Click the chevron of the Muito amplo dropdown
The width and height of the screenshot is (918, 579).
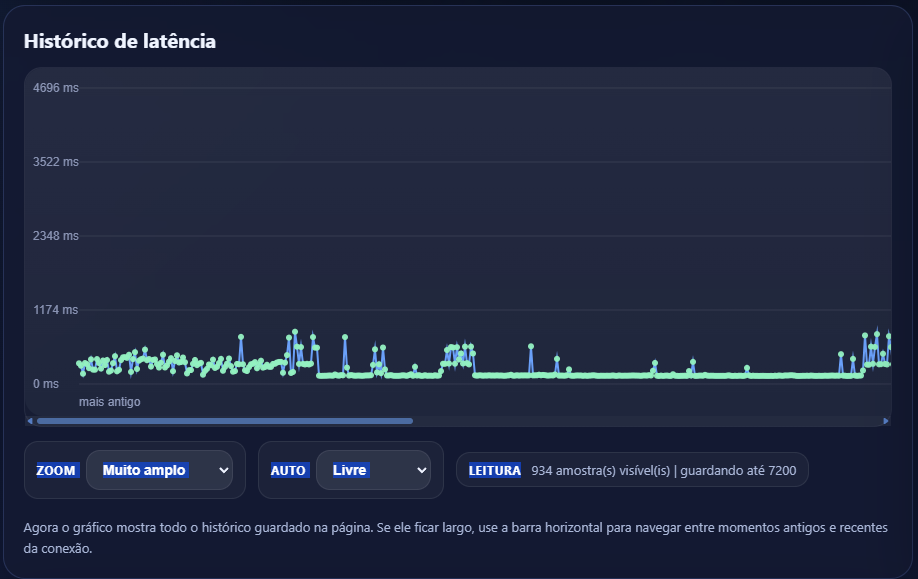click(222, 470)
